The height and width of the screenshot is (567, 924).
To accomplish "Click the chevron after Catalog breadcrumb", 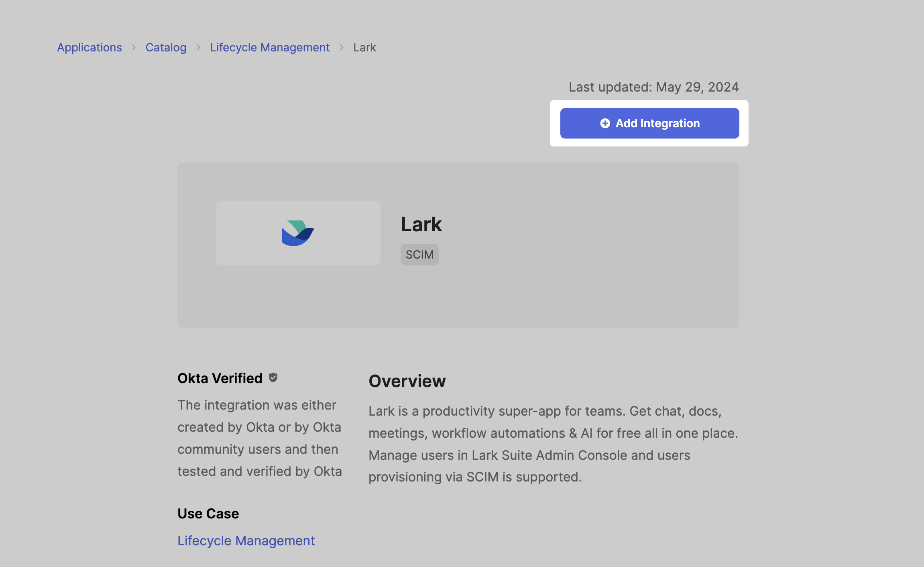I will point(198,47).
